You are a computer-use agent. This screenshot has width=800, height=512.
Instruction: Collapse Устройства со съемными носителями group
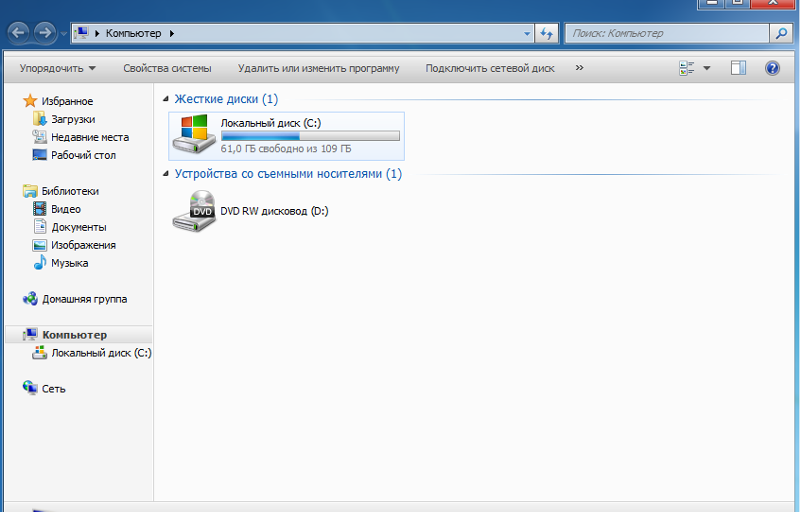pyautogui.click(x=165, y=174)
